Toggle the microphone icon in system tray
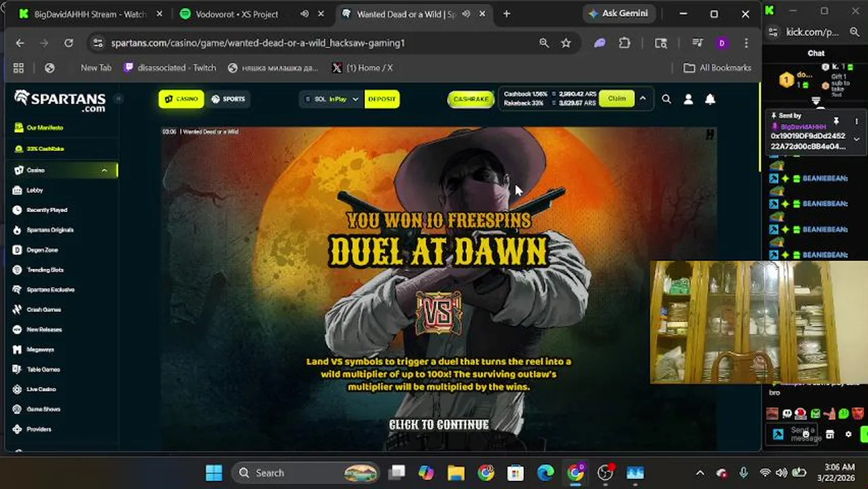The image size is (868, 489). [744, 473]
